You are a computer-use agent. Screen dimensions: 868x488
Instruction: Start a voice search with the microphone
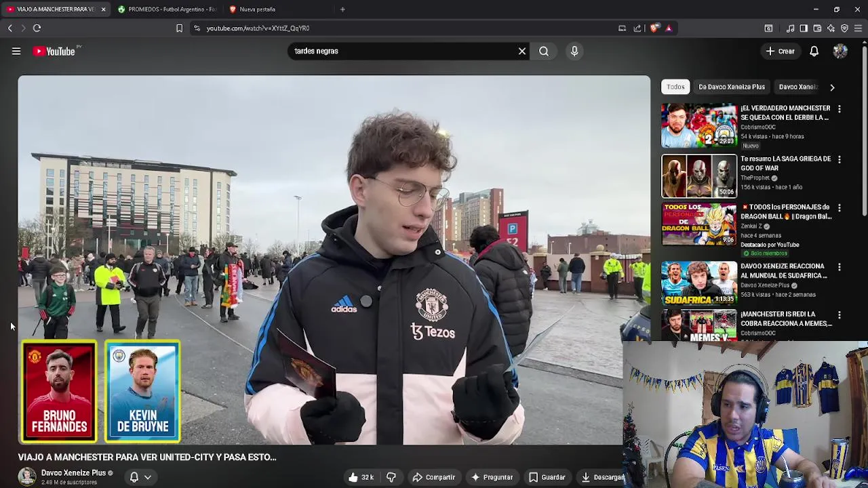[574, 51]
